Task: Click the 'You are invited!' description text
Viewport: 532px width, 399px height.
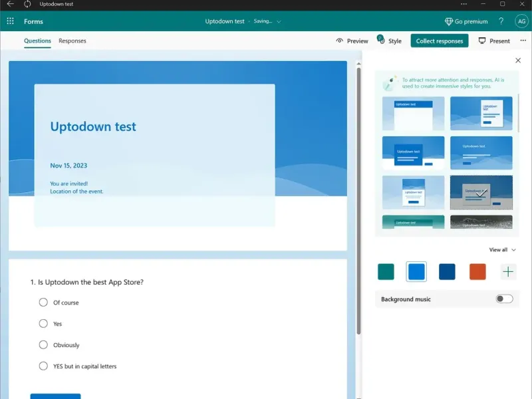Action: (69, 184)
